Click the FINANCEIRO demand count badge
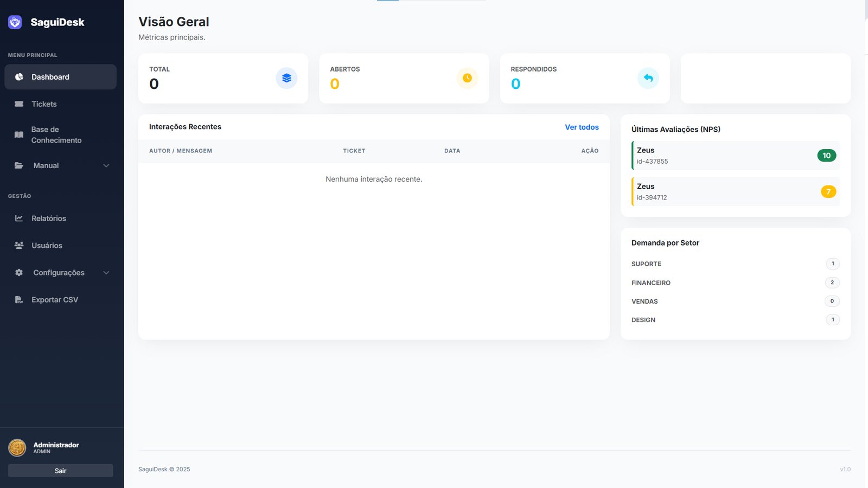Viewport: 868px width, 488px height. tap(832, 282)
